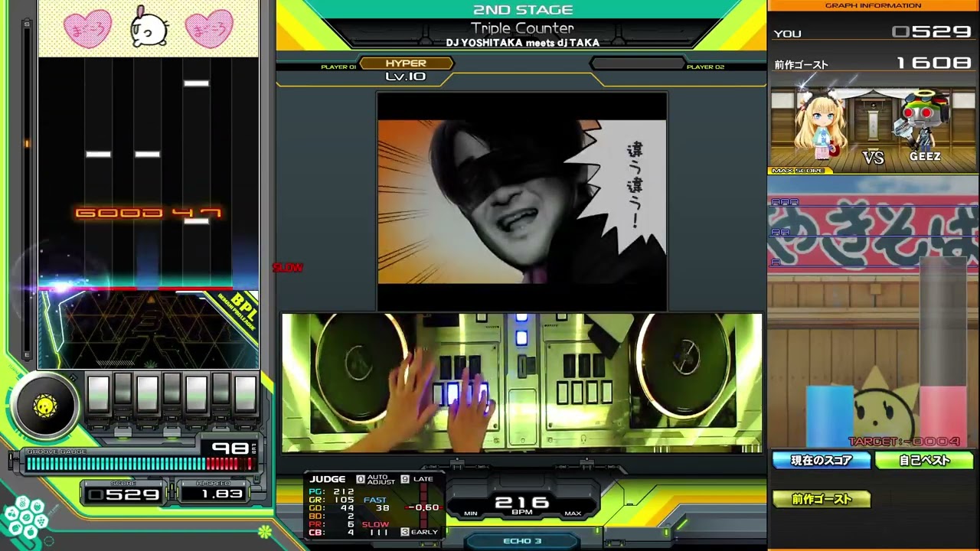Click the 前作ゴースト 1608 score row
The image size is (980, 551).
click(x=873, y=64)
